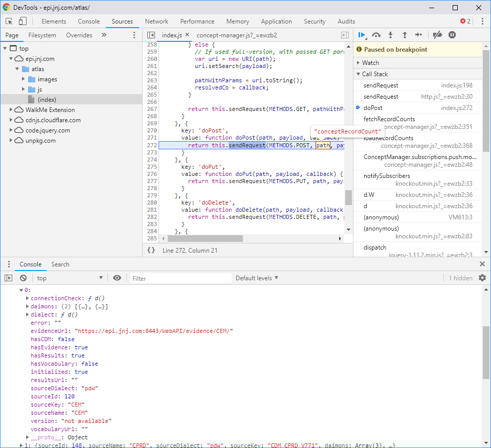Resume script execution with the blue play icon
This screenshot has width=491, height=448.
pyautogui.click(x=362, y=35)
